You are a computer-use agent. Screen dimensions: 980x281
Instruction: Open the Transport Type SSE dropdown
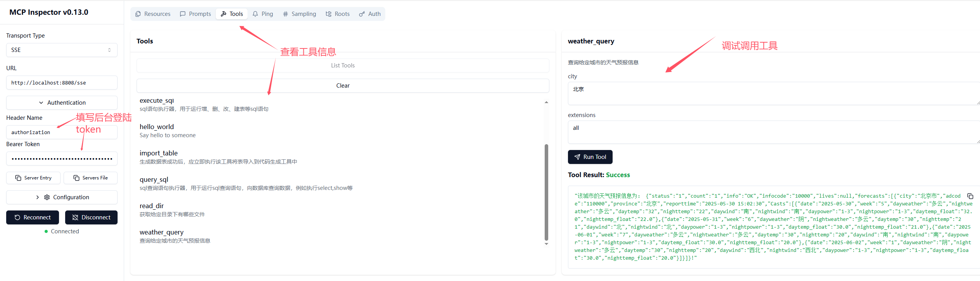pyautogui.click(x=62, y=50)
